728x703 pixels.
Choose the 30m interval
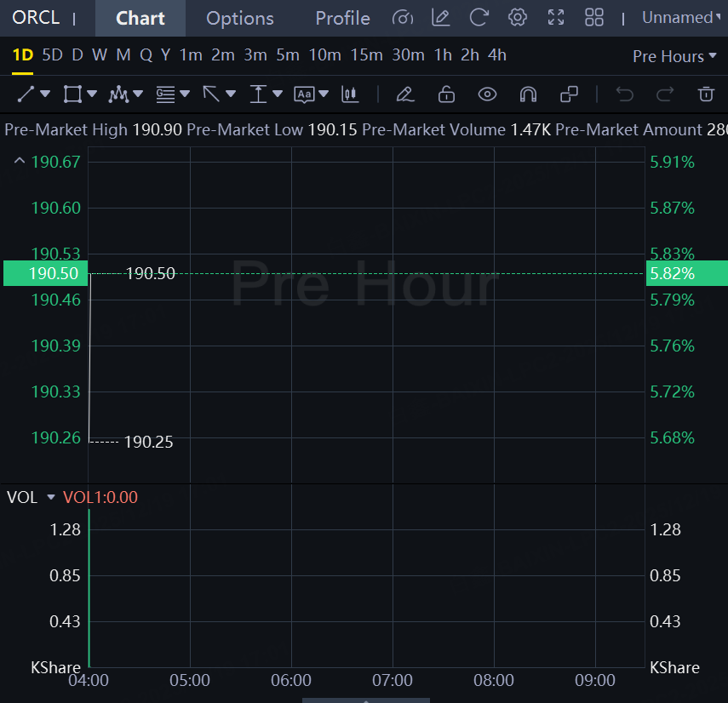pyautogui.click(x=408, y=55)
